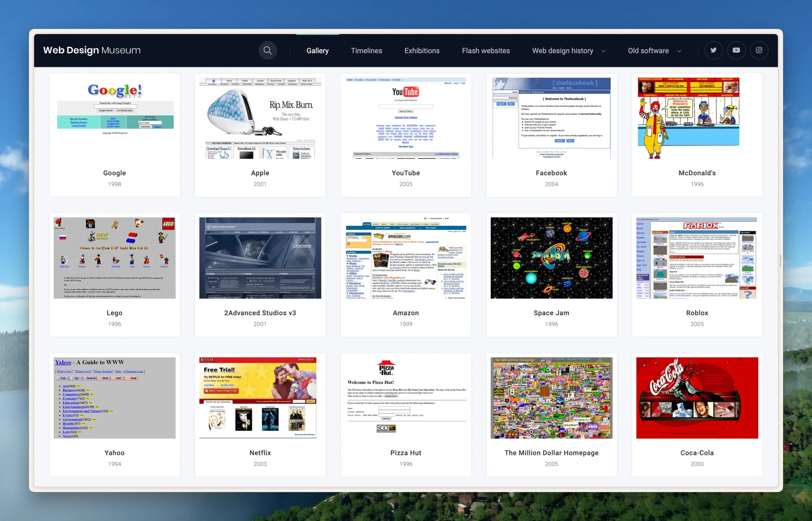
Task: Open the YouTube social icon
Action: coord(736,50)
